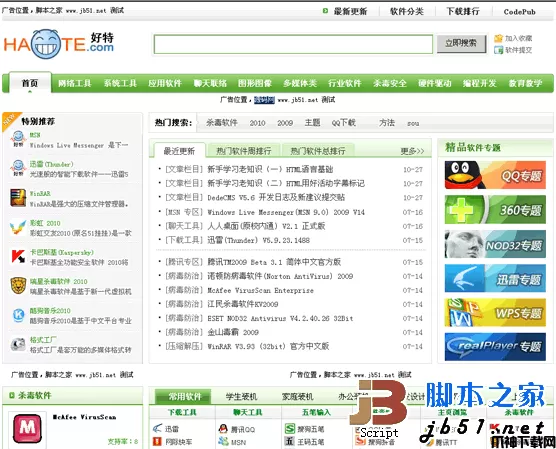Click the 彩虹 2010 bird icon
Screen dimensions: 556x449
pos(18,227)
